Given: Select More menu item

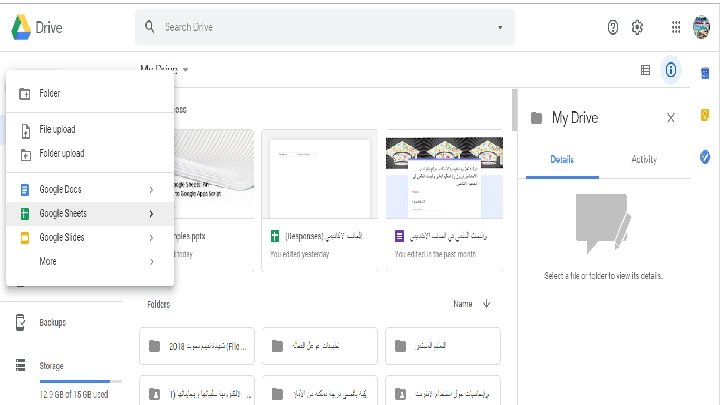Looking at the screenshot, I should point(90,261).
